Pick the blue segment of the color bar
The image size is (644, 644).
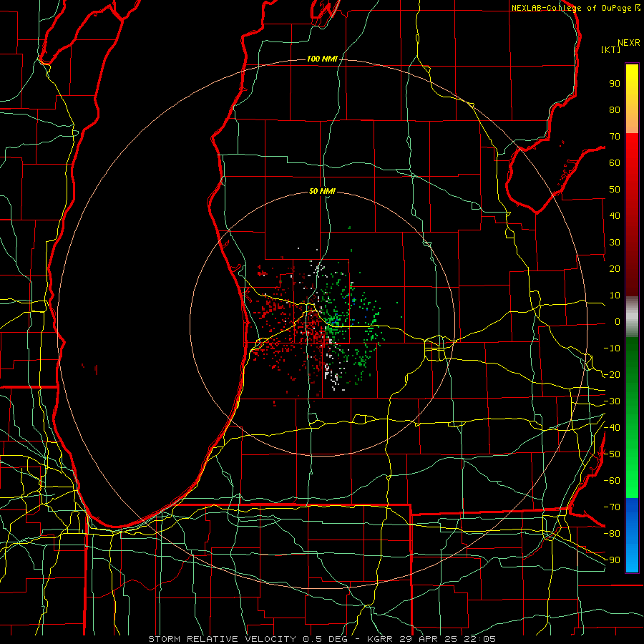(x=632, y=535)
